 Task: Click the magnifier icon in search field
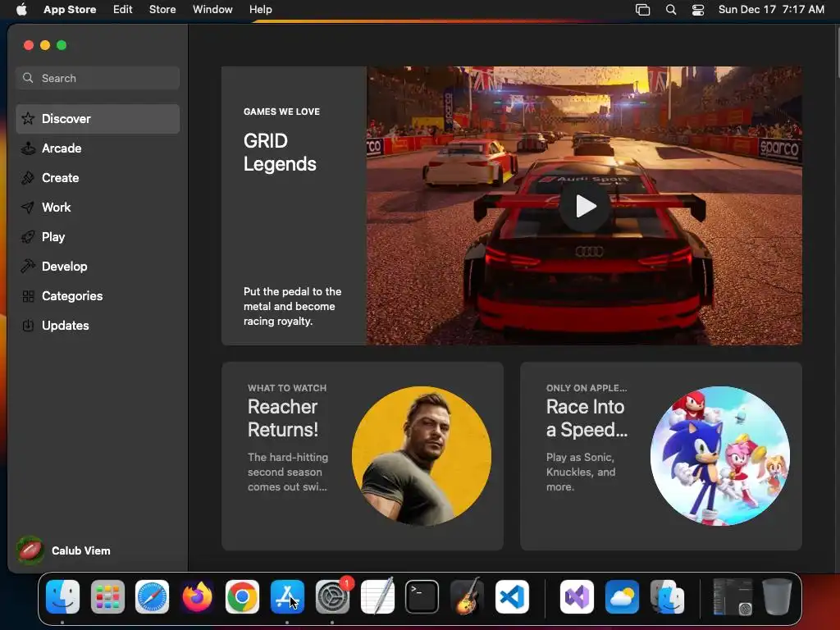click(x=28, y=78)
